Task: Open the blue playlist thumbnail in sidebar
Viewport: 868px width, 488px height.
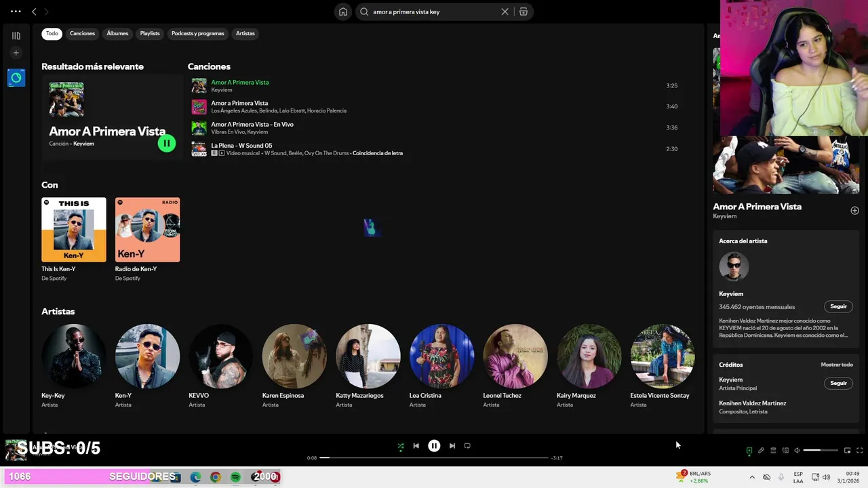Action: point(16,78)
